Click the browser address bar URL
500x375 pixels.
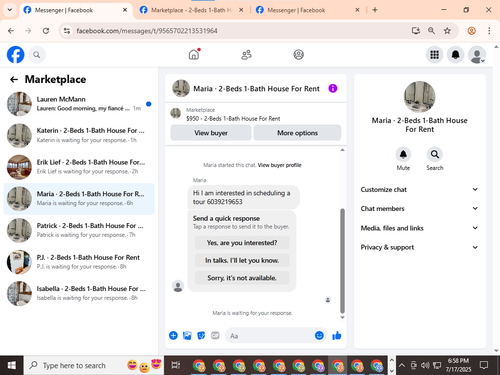147,31
